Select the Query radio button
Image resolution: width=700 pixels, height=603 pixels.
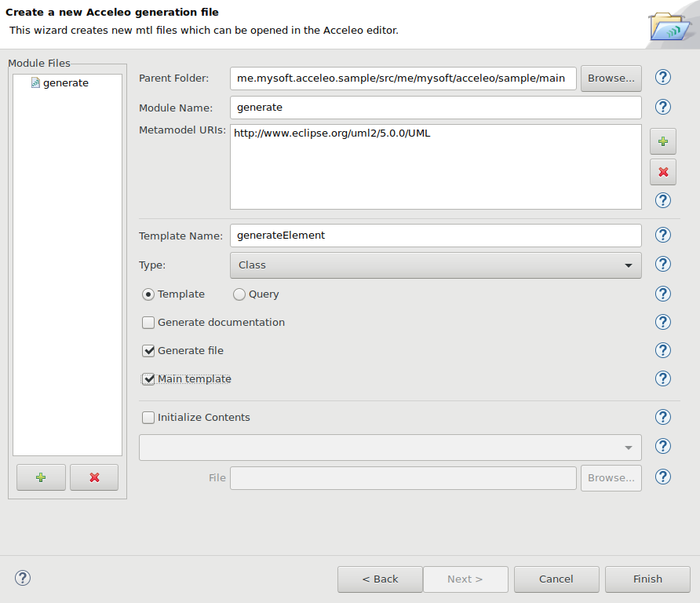point(239,294)
